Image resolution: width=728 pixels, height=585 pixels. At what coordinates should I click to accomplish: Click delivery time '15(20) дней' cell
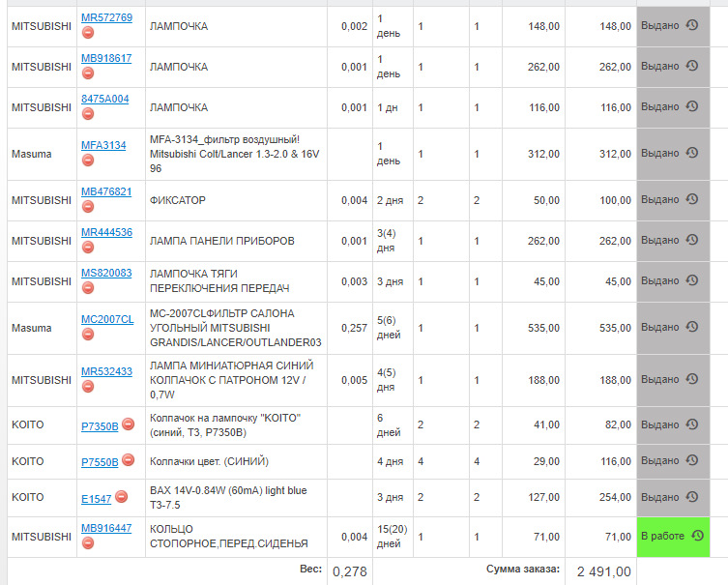point(393,537)
